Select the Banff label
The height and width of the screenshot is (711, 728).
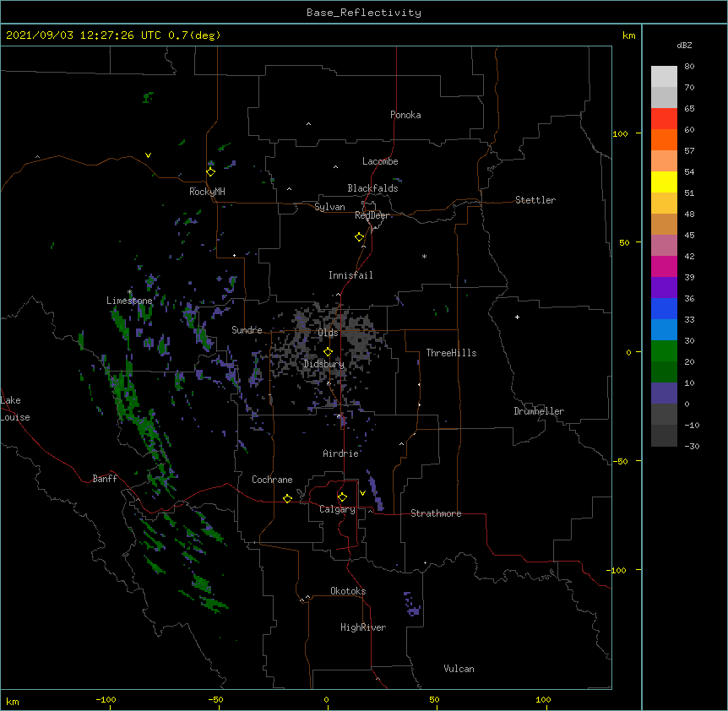(105, 479)
